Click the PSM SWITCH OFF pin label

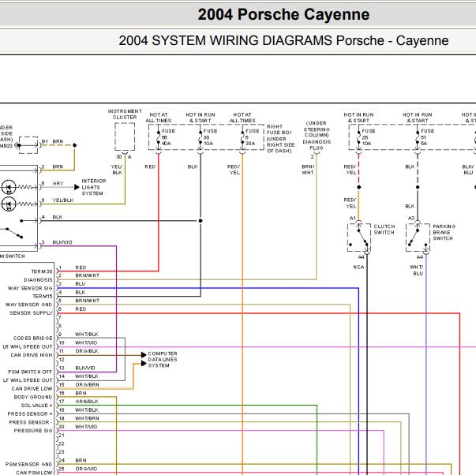click(x=30, y=372)
